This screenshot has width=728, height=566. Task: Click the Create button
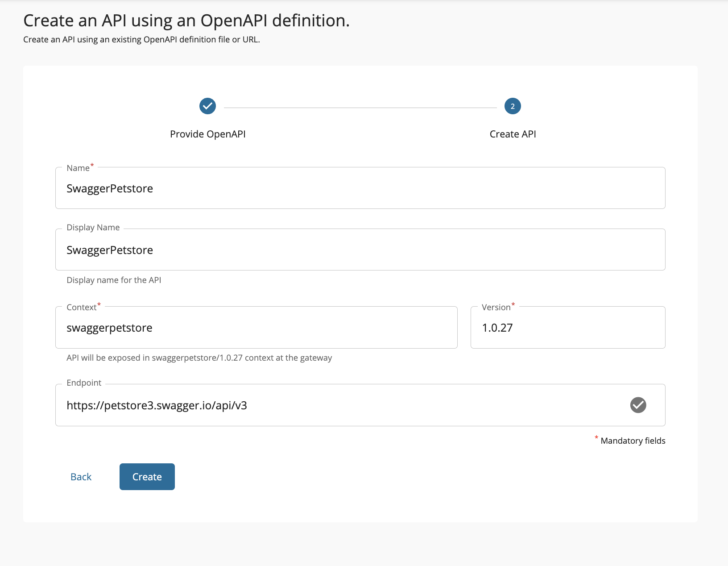coord(147,476)
